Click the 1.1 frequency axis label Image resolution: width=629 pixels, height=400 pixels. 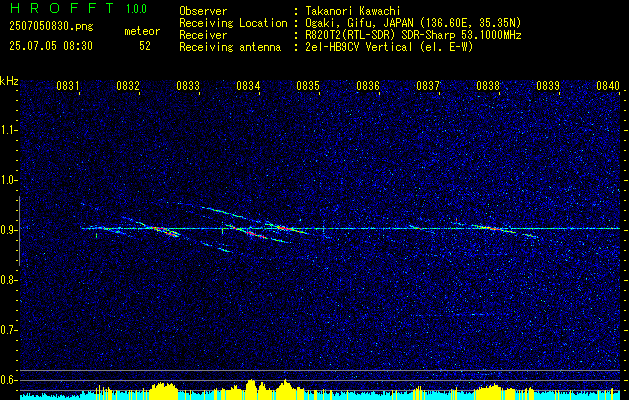(9, 130)
